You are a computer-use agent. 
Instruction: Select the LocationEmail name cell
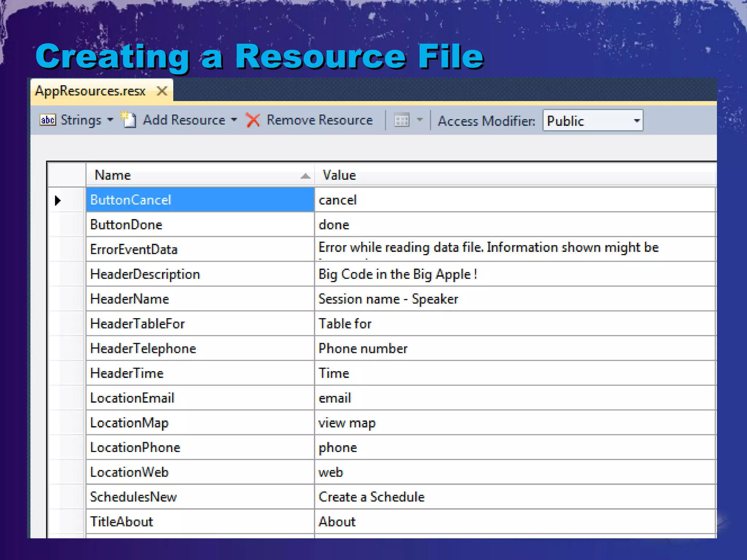coord(200,398)
